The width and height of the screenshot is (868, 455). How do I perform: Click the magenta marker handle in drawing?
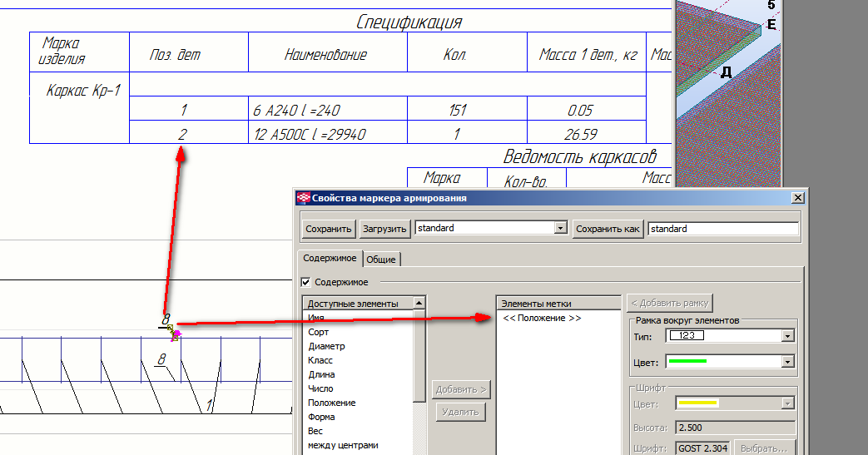point(176,334)
